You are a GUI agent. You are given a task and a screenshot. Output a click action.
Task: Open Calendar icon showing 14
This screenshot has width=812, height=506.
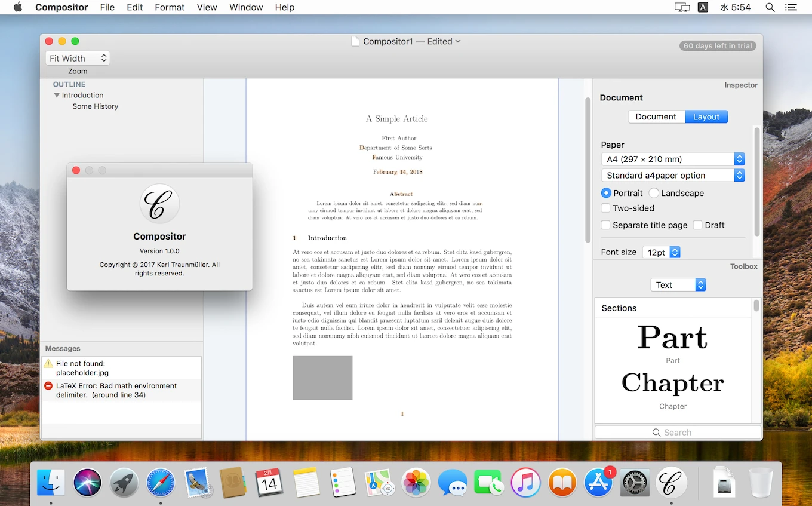point(269,482)
